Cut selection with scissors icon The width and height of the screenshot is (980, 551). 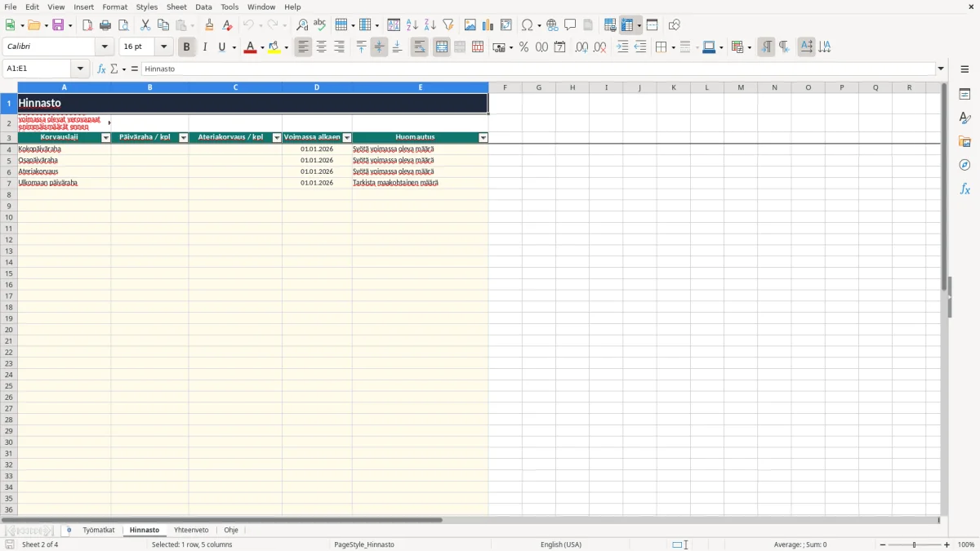pos(145,25)
